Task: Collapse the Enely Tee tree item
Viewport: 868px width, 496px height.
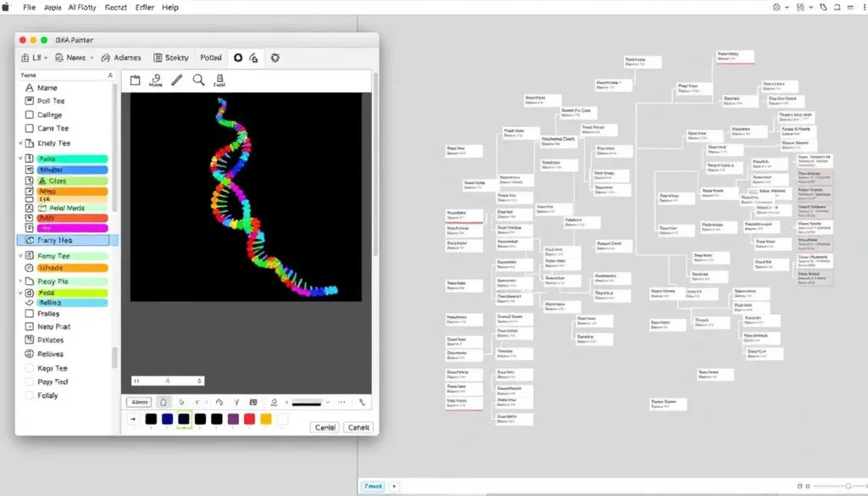Action: (x=21, y=142)
